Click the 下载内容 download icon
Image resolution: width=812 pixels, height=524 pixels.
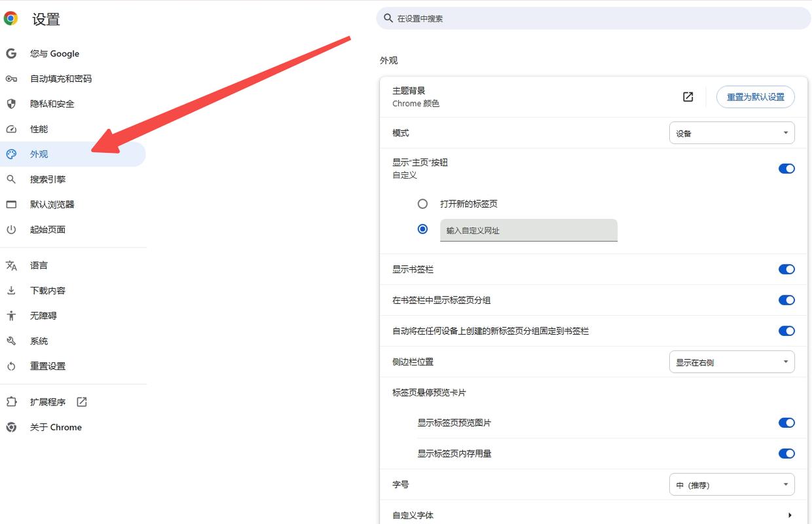point(11,290)
